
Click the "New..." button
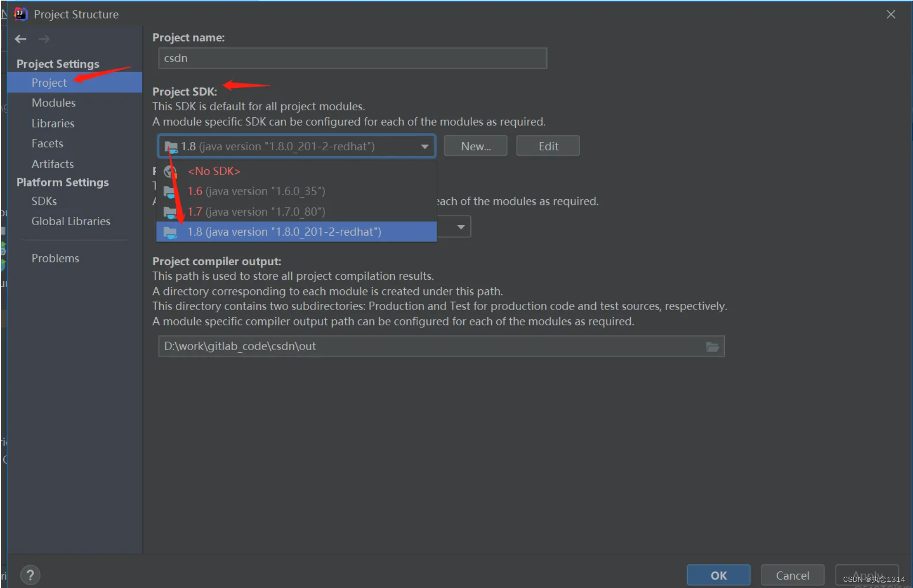point(475,146)
